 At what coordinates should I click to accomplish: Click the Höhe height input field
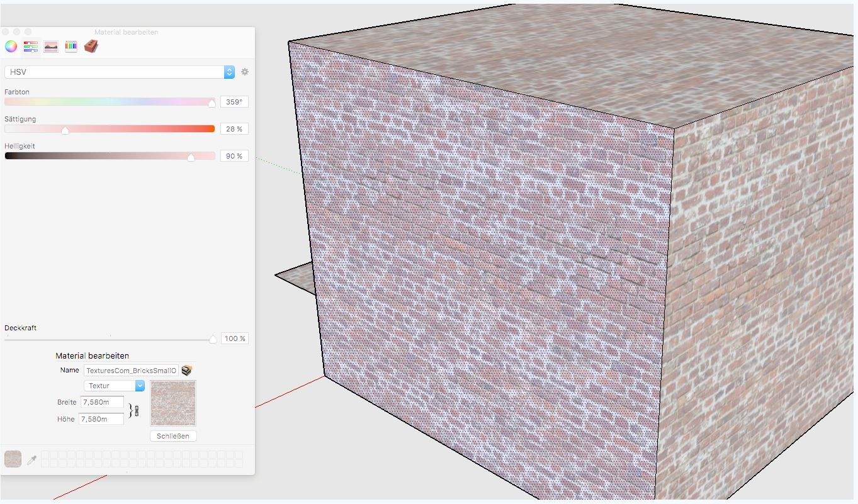click(x=101, y=419)
